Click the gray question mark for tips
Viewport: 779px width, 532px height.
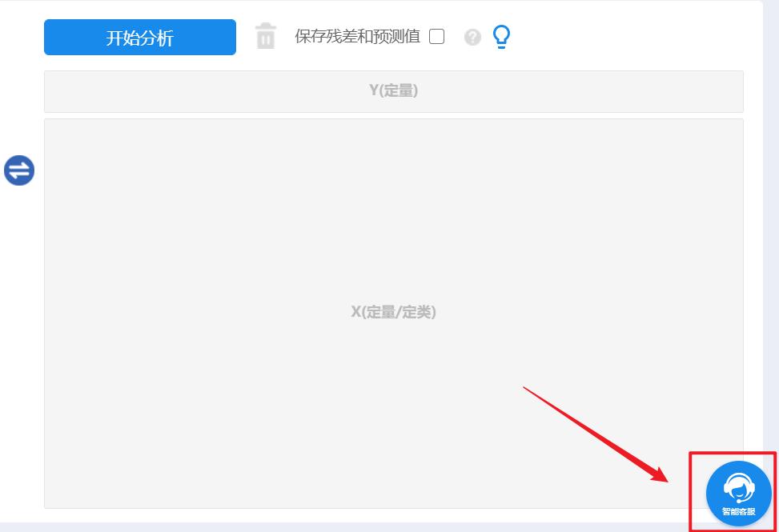472,37
